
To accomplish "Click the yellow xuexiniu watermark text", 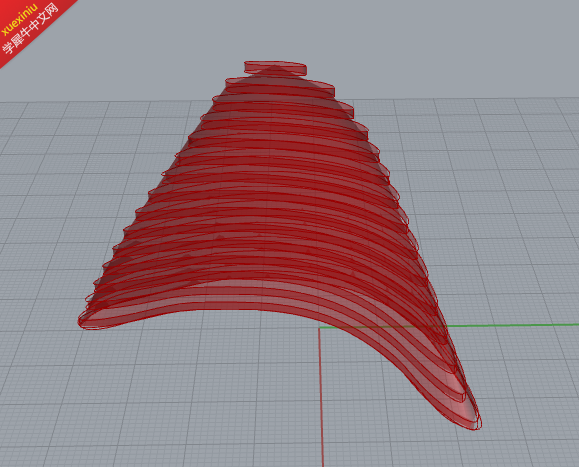I will [19, 20].
